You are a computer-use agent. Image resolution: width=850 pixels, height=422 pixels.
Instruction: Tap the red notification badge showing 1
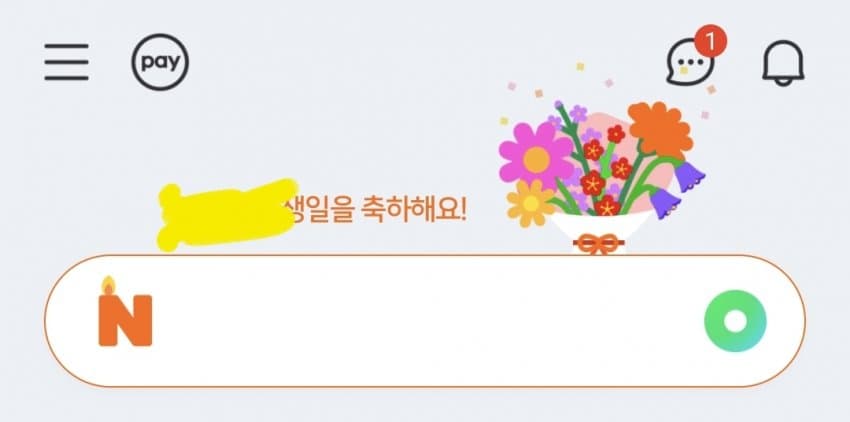[711, 41]
